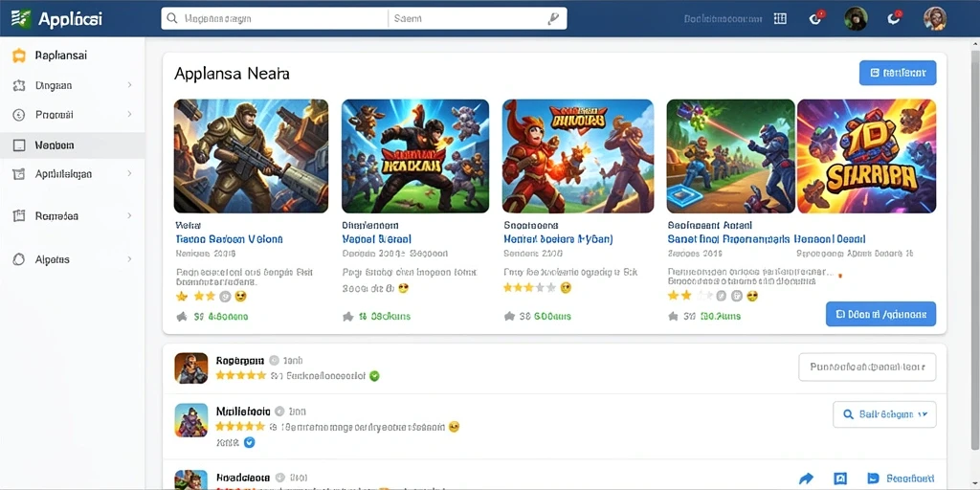This screenshot has height=490, width=980.
Task: Expand the Remalaa sidebar chevron
Action: point(129,215)
